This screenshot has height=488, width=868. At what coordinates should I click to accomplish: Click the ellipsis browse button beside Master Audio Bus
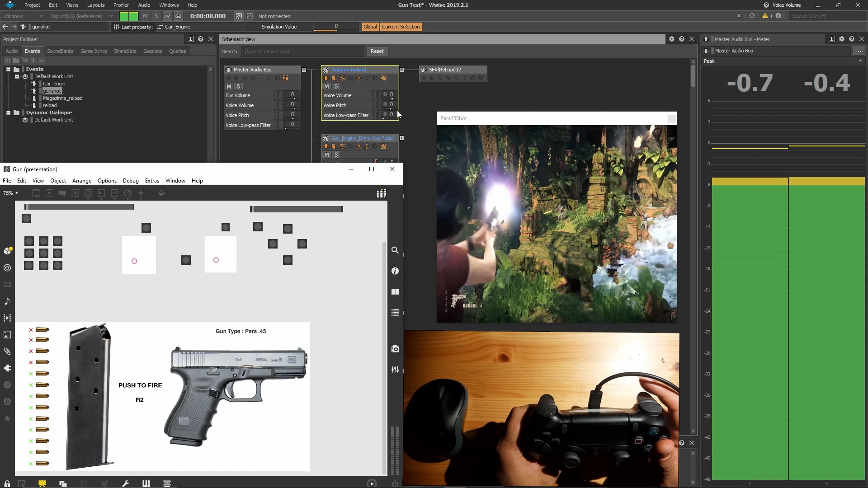pyautogui.click(x=858, y=51)
